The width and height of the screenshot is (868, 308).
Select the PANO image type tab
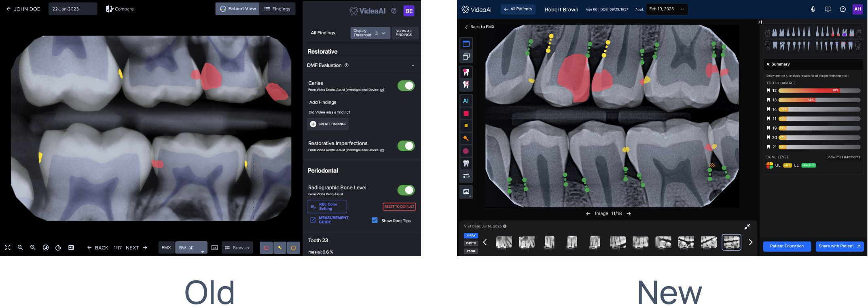pyautogui.click(x=471, y=251)
